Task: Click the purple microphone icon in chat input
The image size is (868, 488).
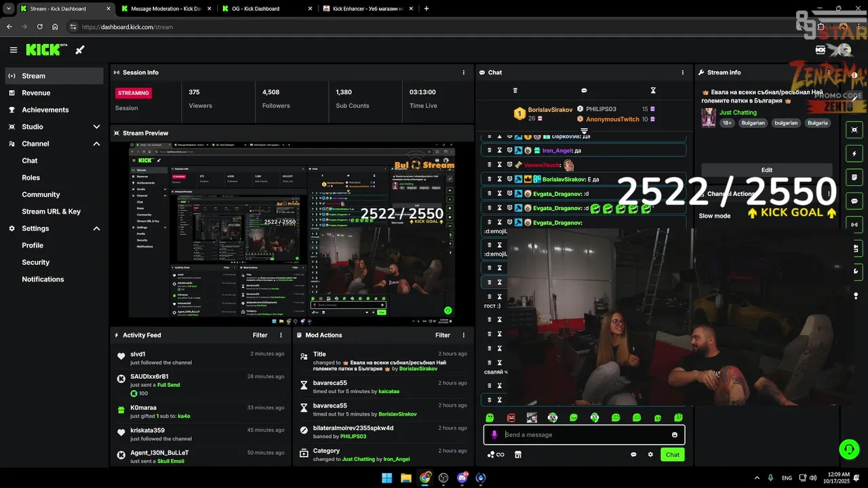Action: click(494, 434)
